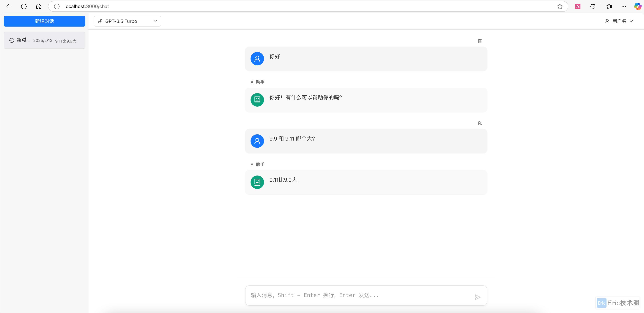Click the send message paper-plane icon

(477, 297)
